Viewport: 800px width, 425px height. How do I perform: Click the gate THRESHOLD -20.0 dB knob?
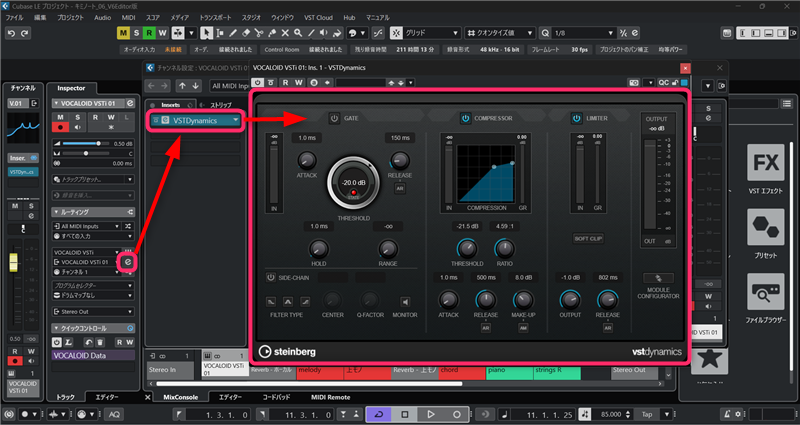[354, 183]
